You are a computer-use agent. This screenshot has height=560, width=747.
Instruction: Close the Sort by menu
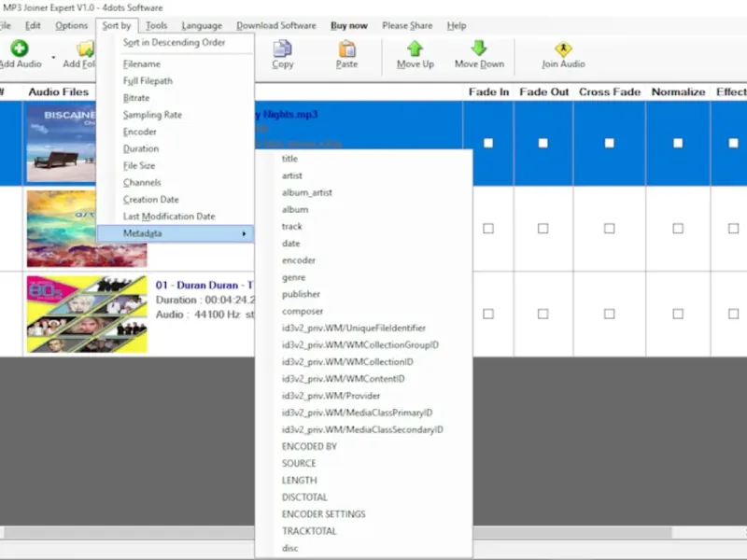[x=116, y=26]
